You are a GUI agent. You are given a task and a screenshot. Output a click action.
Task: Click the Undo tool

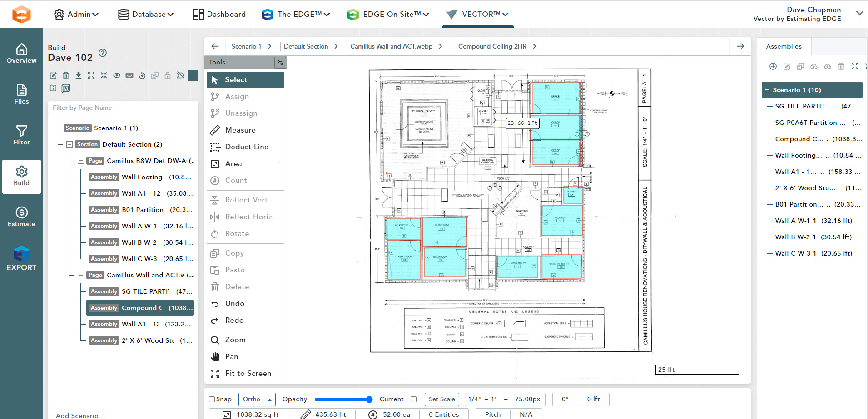point(245,303)
